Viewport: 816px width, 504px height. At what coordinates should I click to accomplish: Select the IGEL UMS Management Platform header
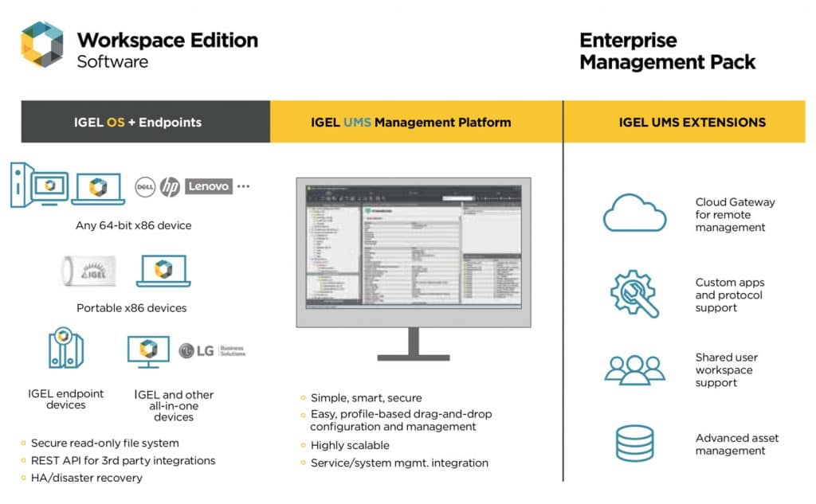(x=416, y=122)
